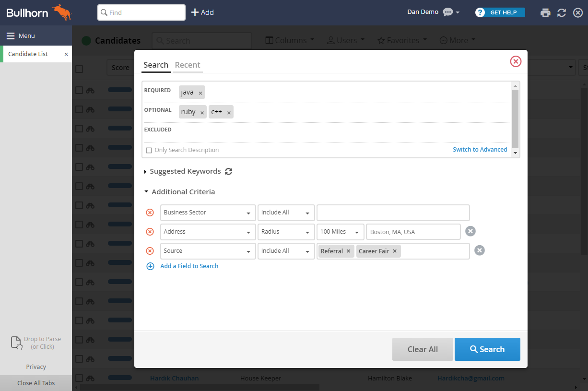Click the GET HELP question mark icon
Image resolution: width=588 pixels, height=391 pixels.
(x=480, y=12)
